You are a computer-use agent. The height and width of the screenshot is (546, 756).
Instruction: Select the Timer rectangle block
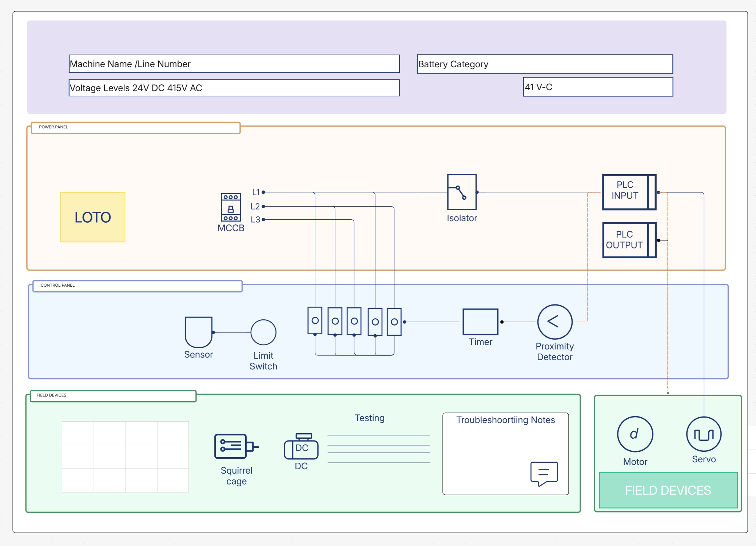pyautogui.click(x=480, y=322)
